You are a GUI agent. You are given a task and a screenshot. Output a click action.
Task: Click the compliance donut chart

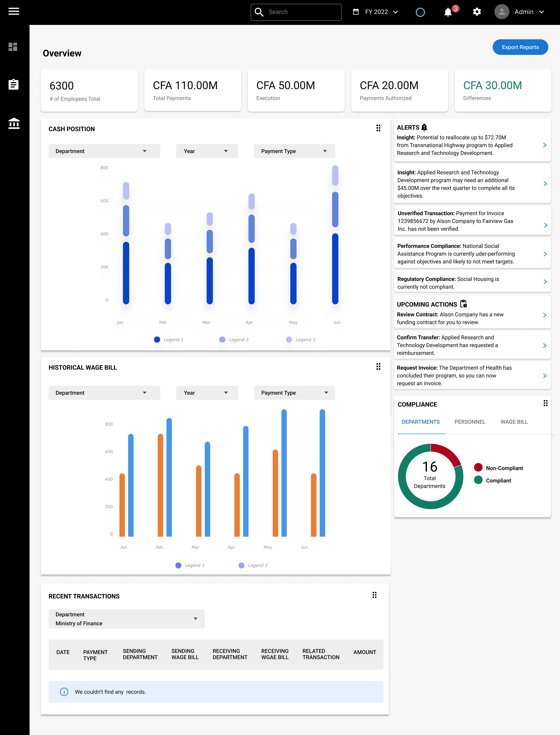(430, 476)
